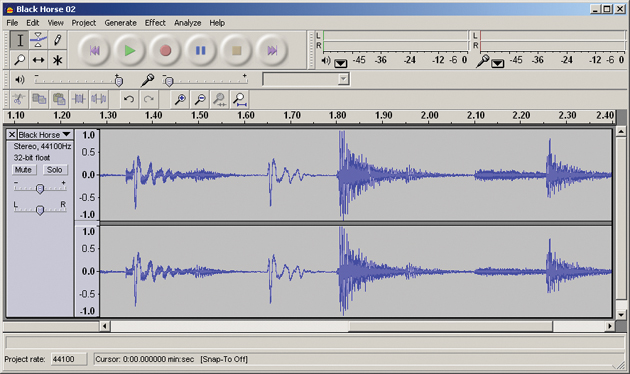Click the input microphone meter icon
The height and width of the screenshot is (374, 630).
[x=483, y=61]
